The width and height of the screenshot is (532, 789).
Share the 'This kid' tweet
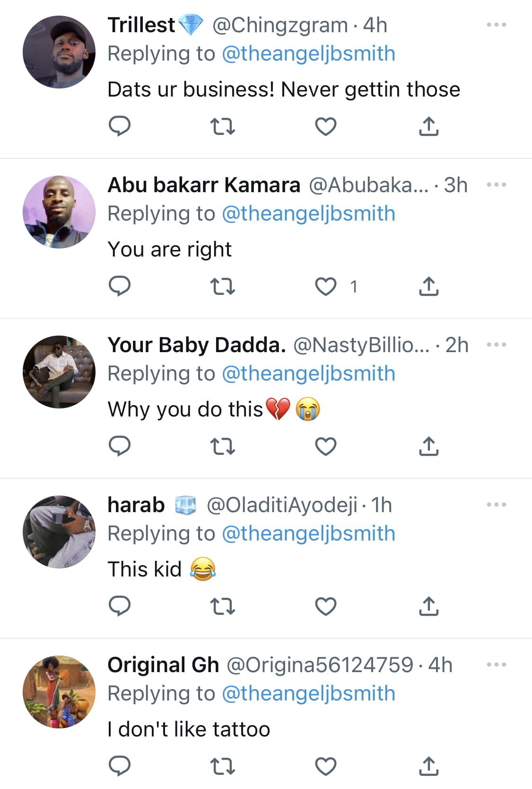[x=428, y=606]
